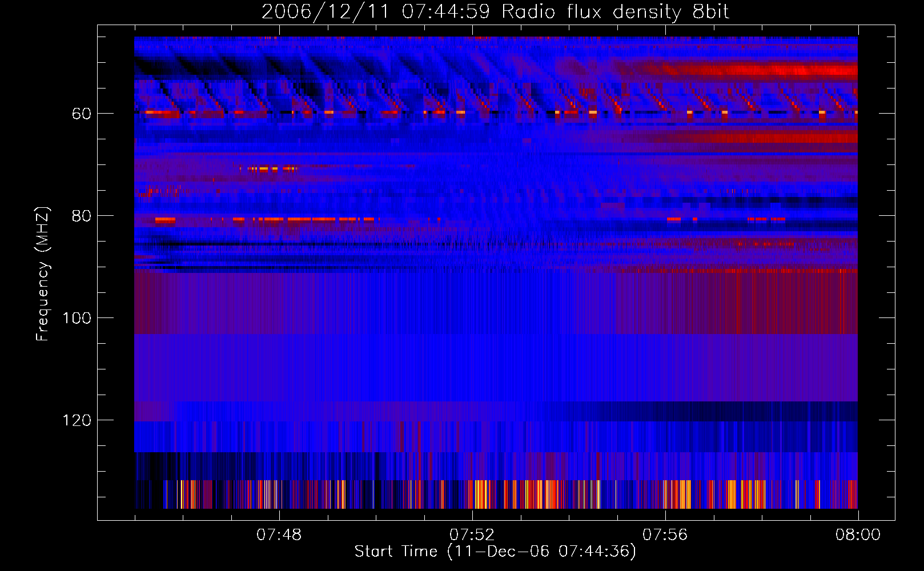Click the Start Time axis label

[495, 551]
